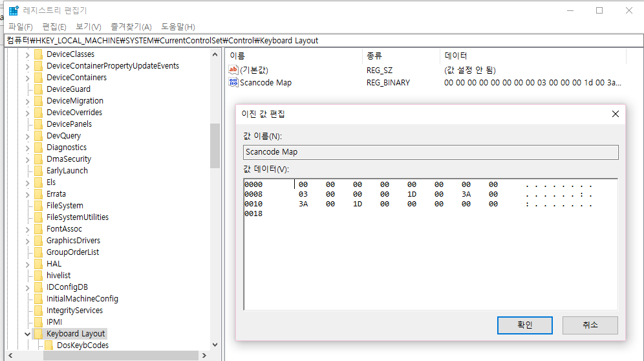Expand the GraphicsDrivers key
Image resolution: width=644 pixels, height=361 pixels.
click(28, 241)
